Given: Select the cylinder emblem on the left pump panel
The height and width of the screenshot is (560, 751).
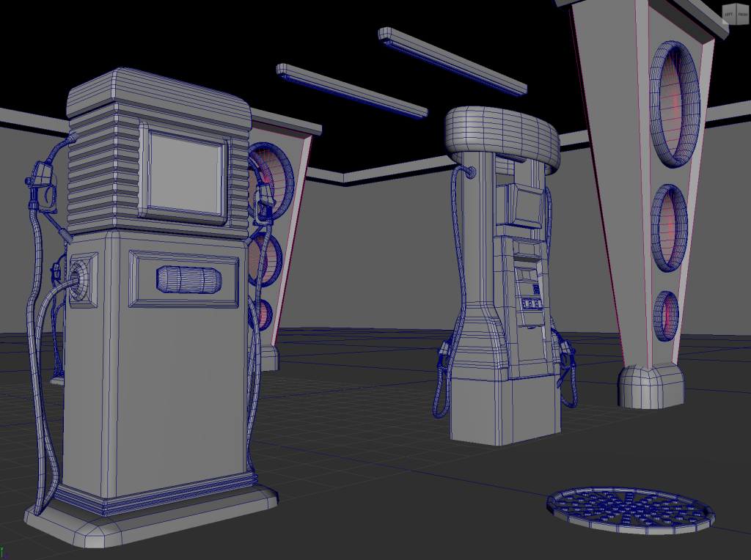Looking at the screenshot, I should 188,279.
